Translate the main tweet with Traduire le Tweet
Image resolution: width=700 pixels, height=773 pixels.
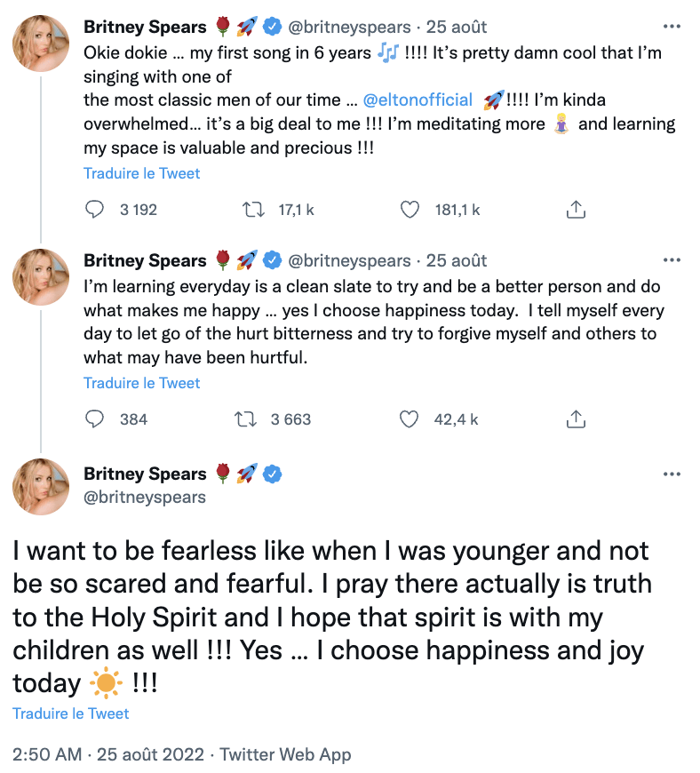(70, 713)
